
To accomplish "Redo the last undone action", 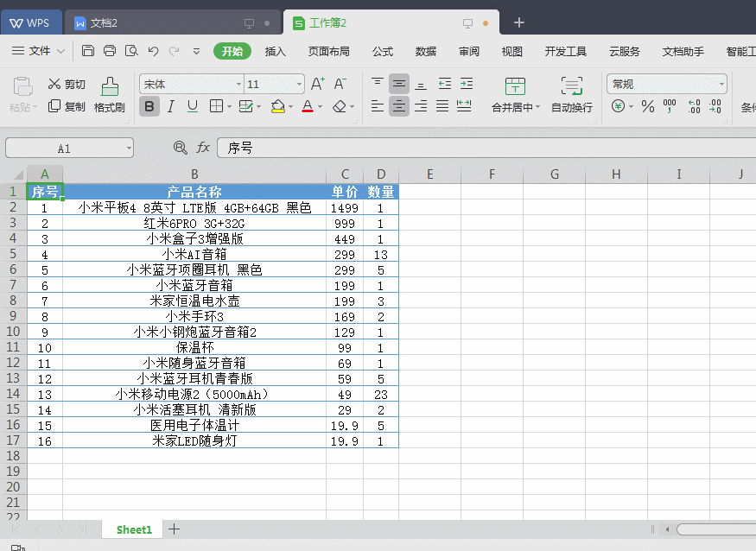I will (x=174, y=51).
